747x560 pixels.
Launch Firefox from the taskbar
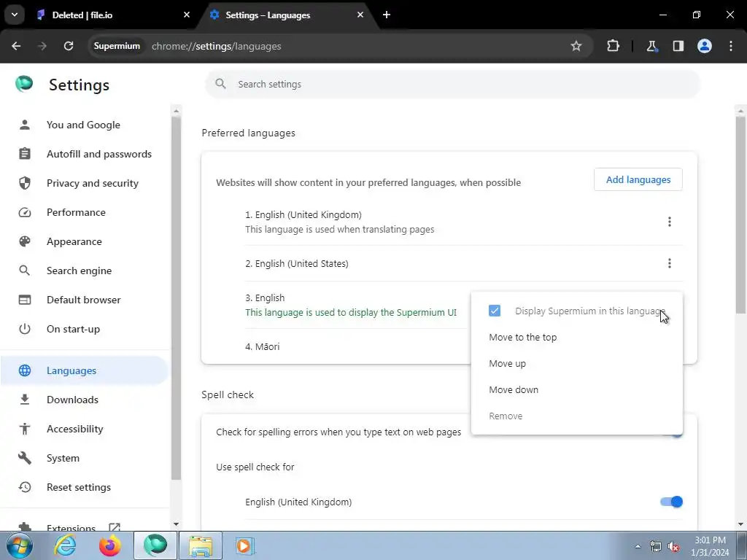[110, 545]
